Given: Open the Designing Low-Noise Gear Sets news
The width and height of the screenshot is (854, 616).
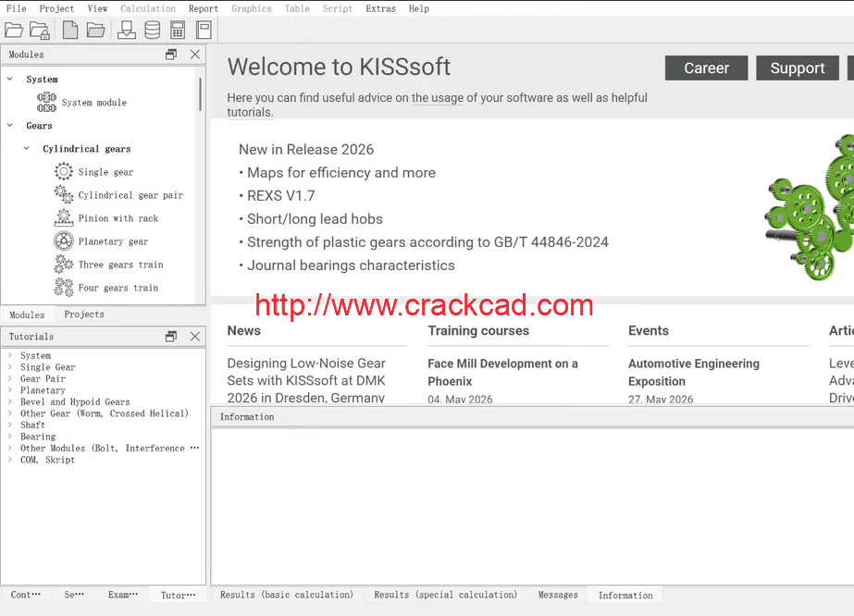Looking at the screenshot, I should pyautogui.click(x=306, y=380).
